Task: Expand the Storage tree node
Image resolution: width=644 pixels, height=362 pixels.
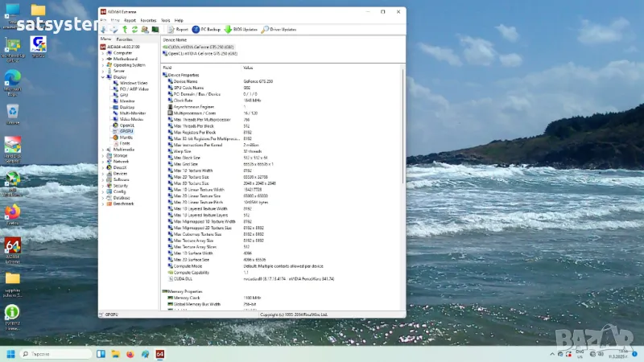Action: pyautogui.click(x=103, y=155)
